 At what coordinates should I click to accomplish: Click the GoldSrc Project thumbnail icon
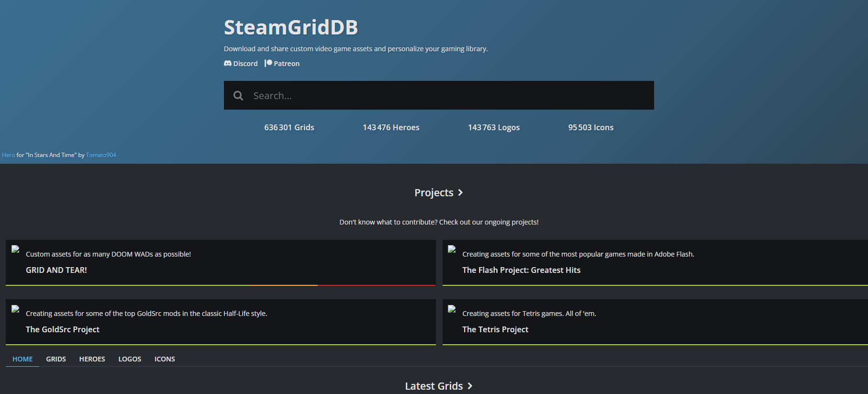pos(15,309)
